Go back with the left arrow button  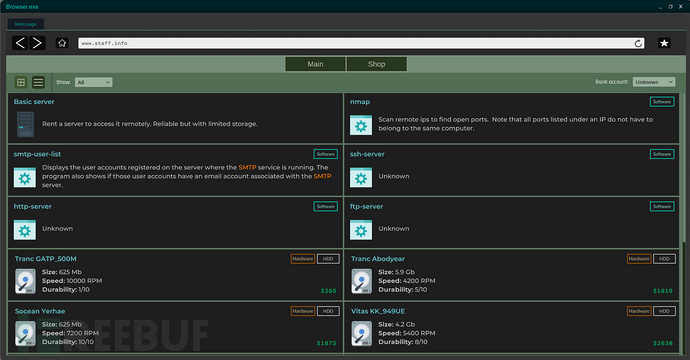[20, 43]
